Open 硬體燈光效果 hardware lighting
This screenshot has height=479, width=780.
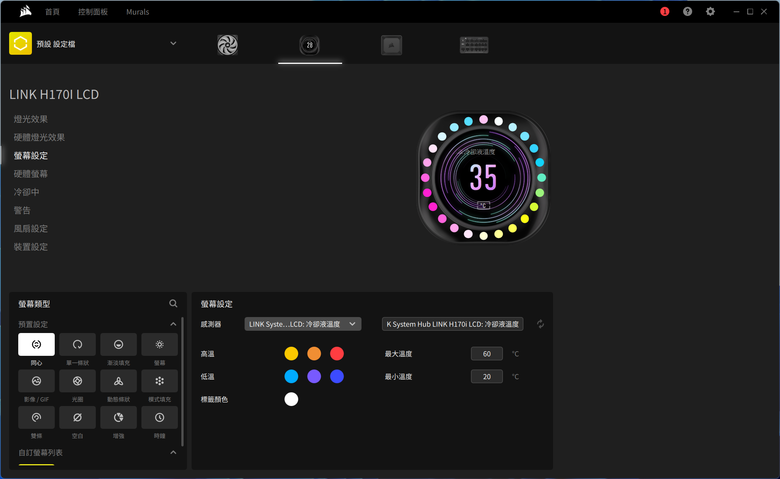click(x=39, y=137)
